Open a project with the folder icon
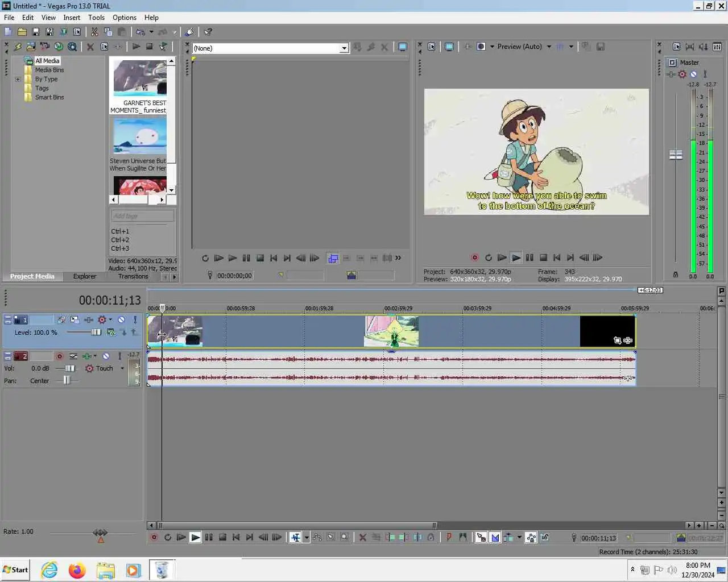Image resolution: width=728 pixels, height=582 pixels. (x=22, y=32)
